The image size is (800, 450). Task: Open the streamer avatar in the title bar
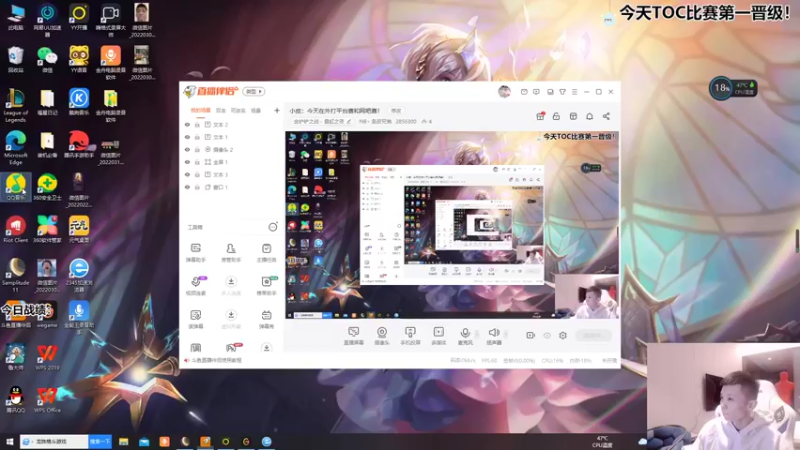pos(504,91)
